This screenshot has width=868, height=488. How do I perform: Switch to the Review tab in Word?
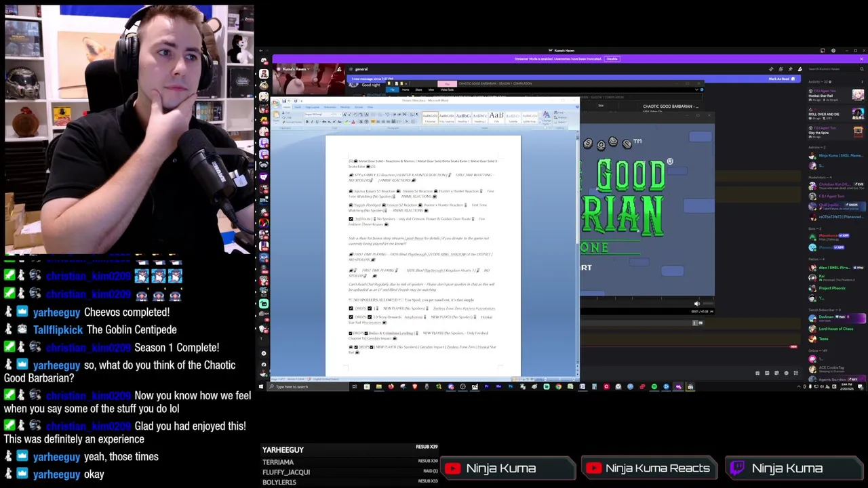(358, 107)
